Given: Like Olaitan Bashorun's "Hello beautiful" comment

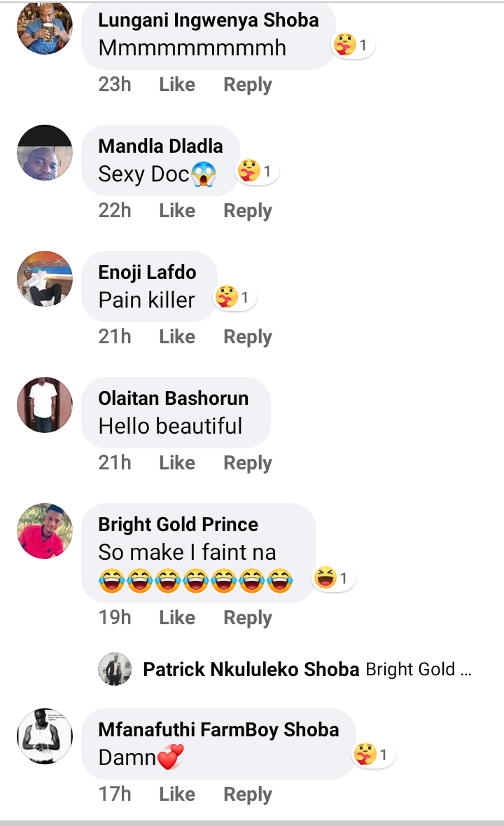Looking at the screenshot, I should (x=177, y=463).
